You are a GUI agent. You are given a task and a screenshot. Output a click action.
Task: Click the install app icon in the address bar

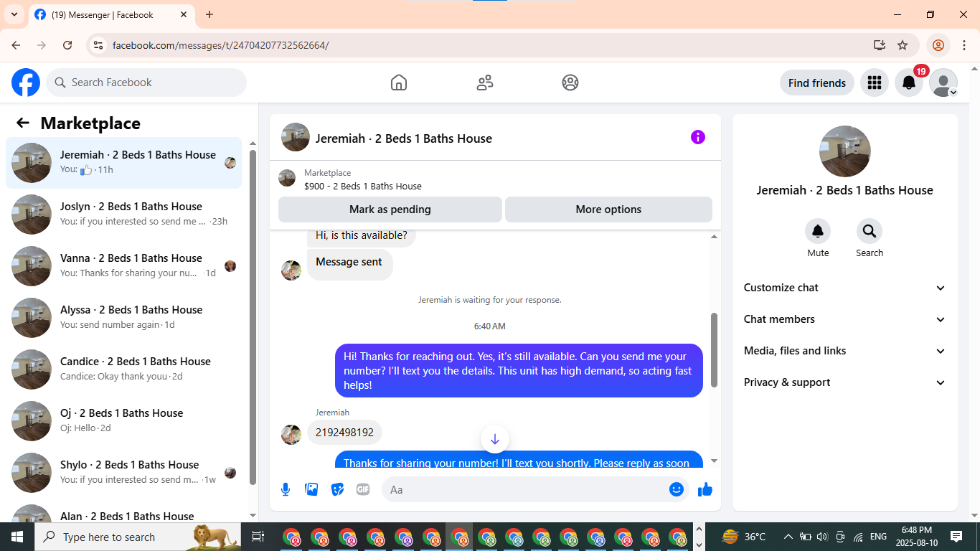[x=880, y=45]
